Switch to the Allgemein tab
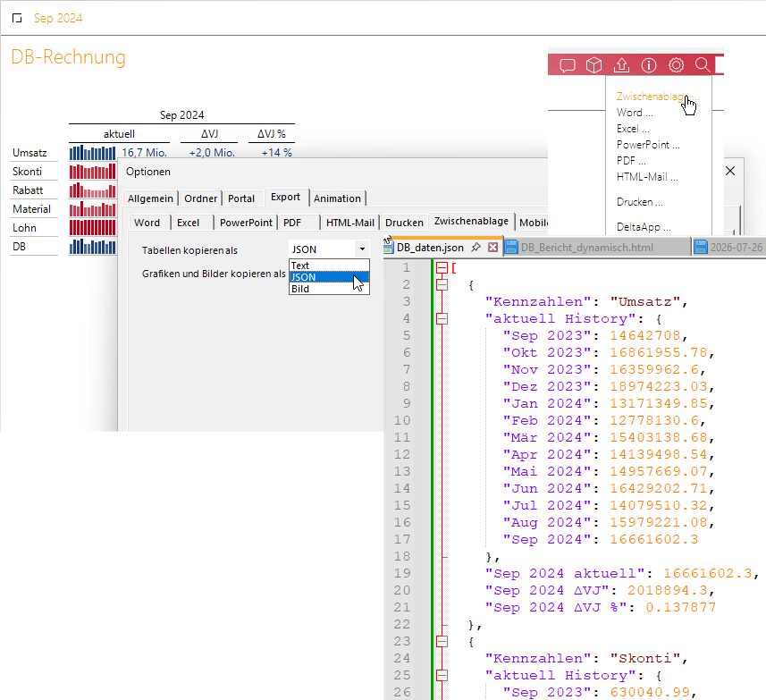 coord(150,198)
